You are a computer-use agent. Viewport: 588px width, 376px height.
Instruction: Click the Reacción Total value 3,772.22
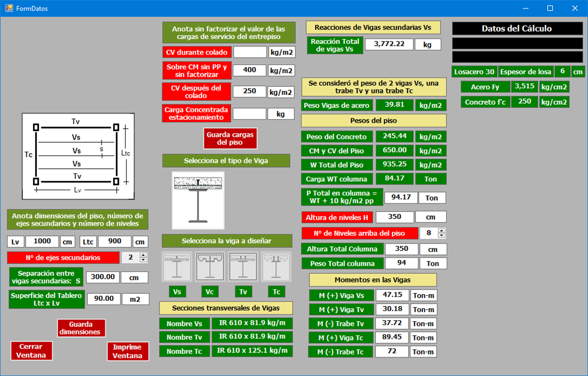coord(389,44)
